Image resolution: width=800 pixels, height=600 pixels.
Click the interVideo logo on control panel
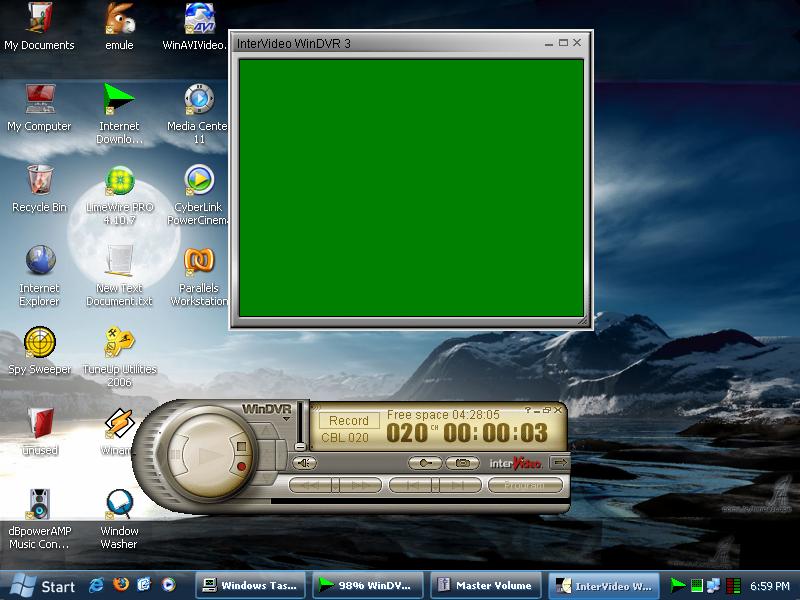[515, 463]
